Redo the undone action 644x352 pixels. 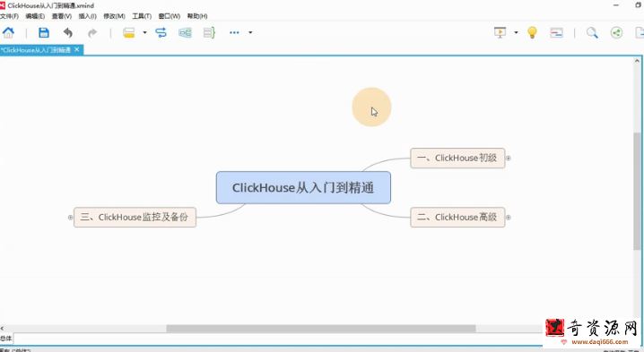point(92,33)
